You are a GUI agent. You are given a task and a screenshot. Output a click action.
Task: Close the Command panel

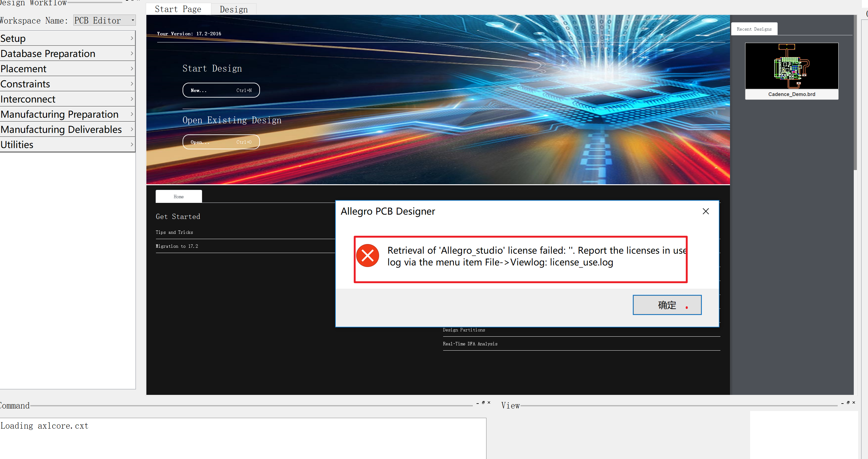[489, 402]
